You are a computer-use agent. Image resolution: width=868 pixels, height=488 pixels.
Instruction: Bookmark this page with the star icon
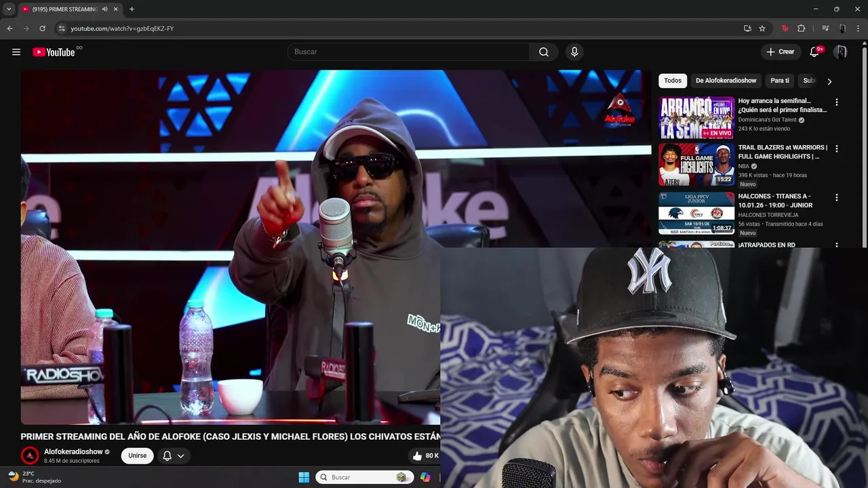[x=762, y=28]
